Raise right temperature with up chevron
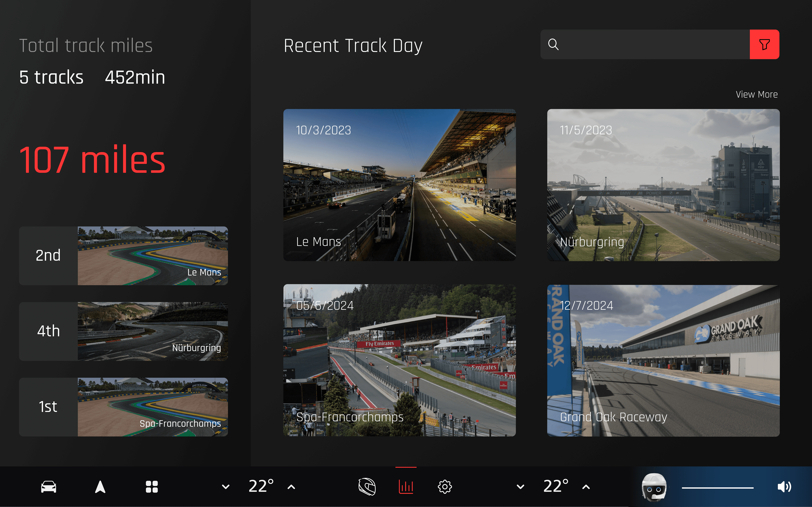This screenshot has width=812, height=507. point(586,487)
